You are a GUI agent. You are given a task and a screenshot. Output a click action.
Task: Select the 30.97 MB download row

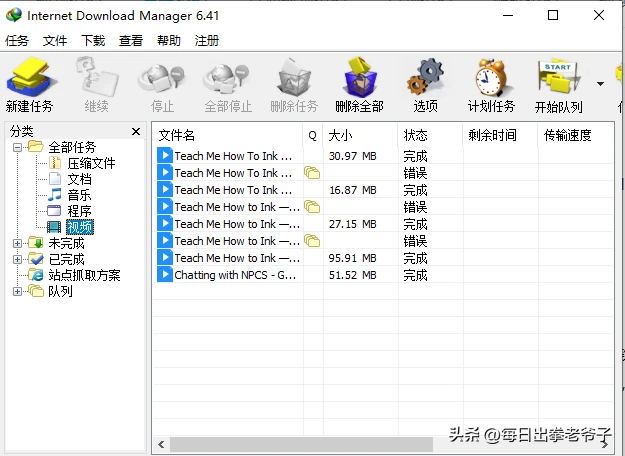(383, 156)
